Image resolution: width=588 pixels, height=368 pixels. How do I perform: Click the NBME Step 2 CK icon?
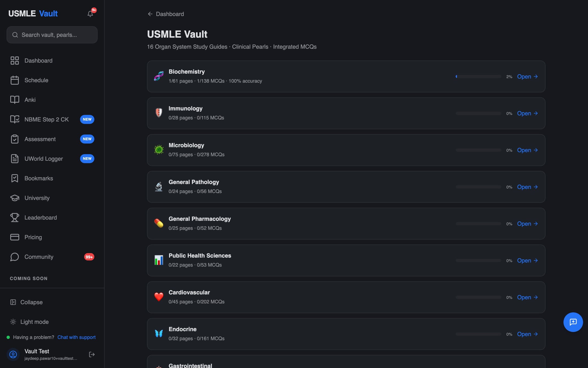pyautogui.click(x=15, y=119)
